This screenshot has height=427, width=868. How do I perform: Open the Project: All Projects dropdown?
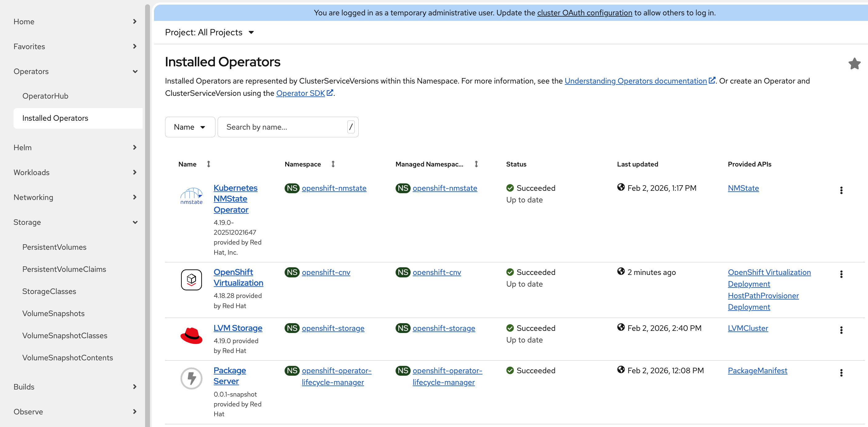[209, 32]
